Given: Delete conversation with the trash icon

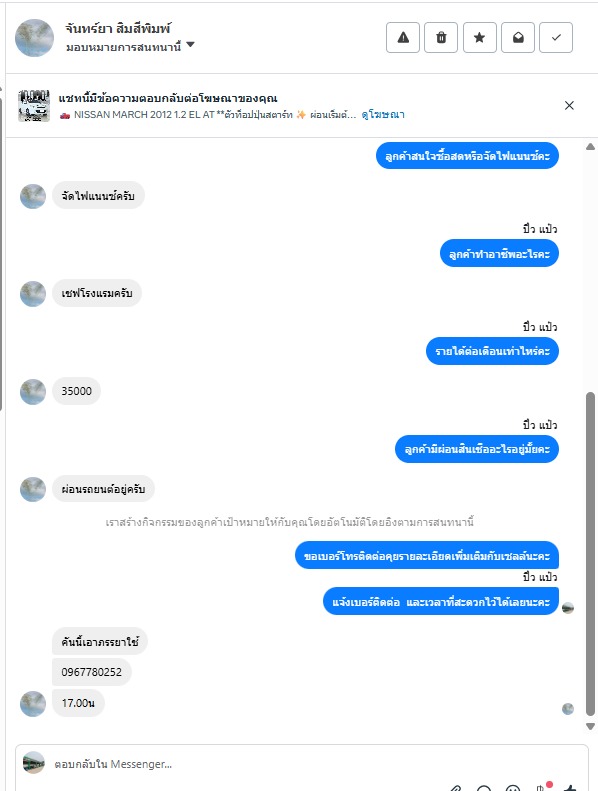Looking at the screenshot, I should click(x=441, y=38).
